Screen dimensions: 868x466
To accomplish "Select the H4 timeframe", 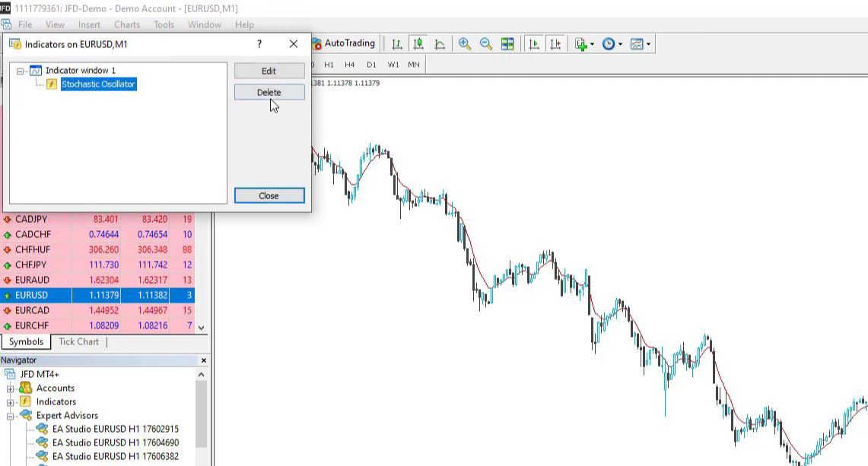I will 349,65.
